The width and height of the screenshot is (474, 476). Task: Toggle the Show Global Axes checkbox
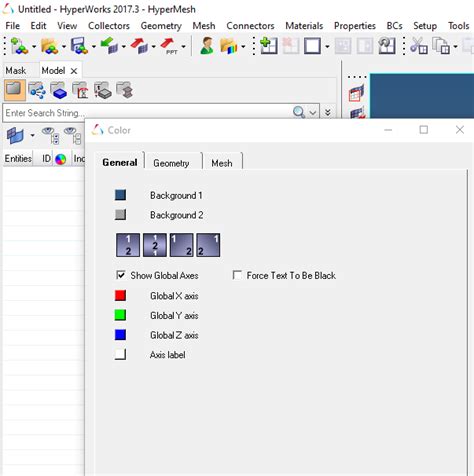click(x=121, y=275)
